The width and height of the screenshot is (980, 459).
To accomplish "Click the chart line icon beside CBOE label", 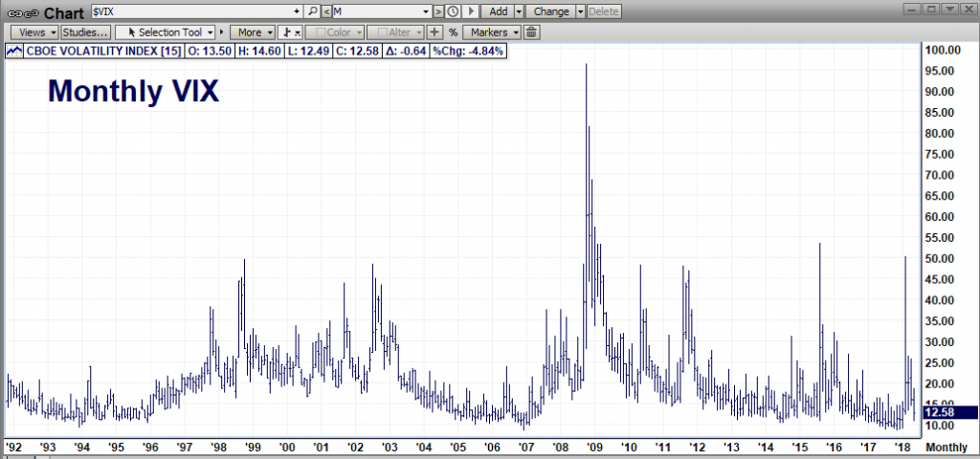I will 14,52.
